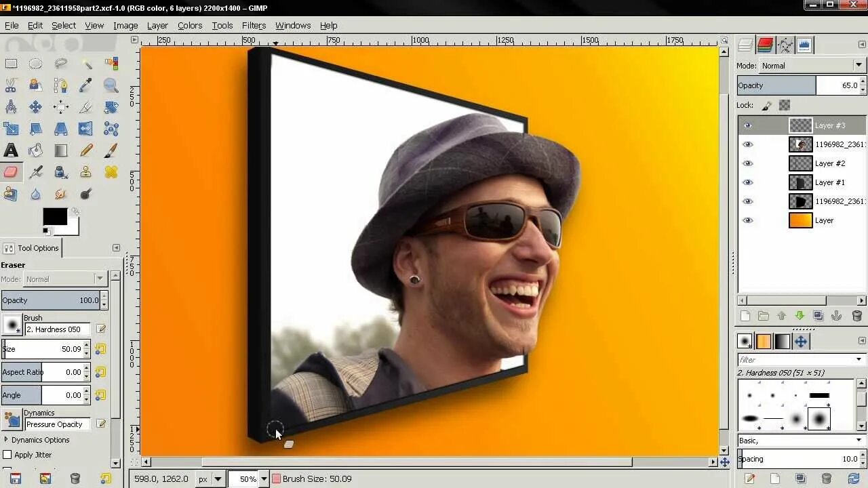Select the Rectangle Select tool
The width and height of the screenshot is (868, 488).
click(11, 64)
